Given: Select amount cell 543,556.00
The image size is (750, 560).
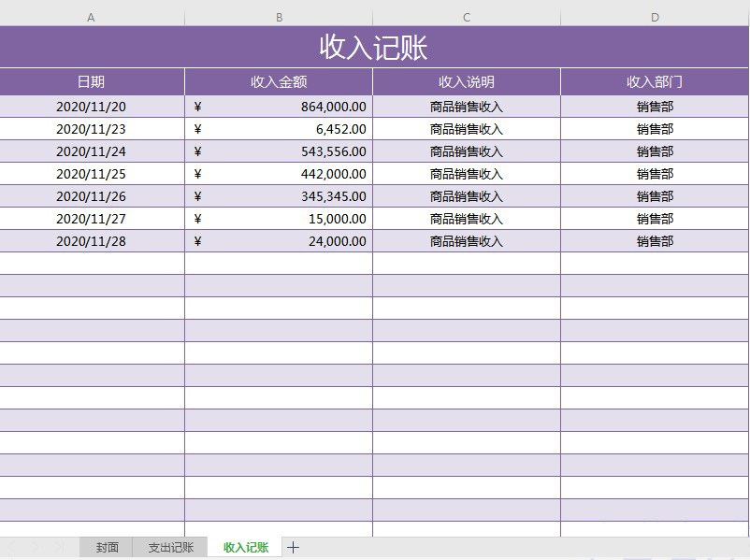Looking at the screenshot, I should point(279,151).
